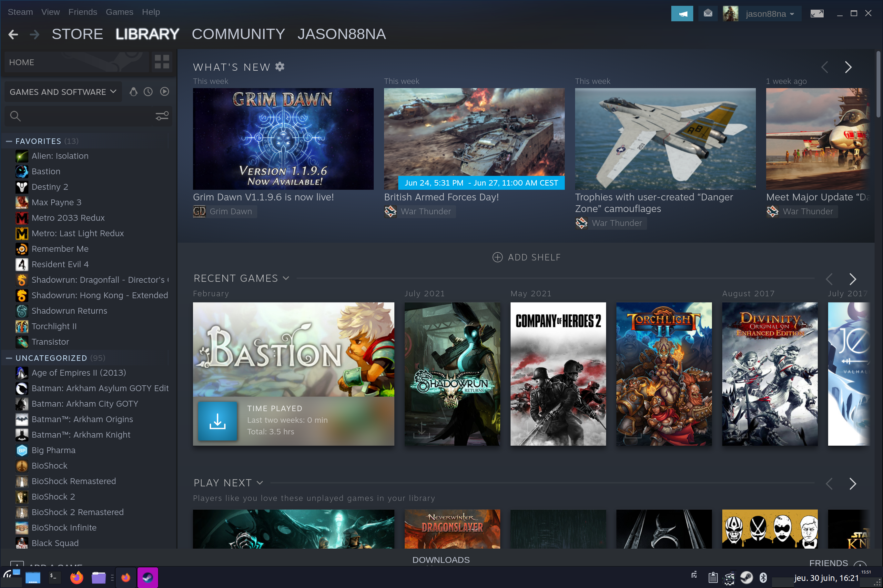Open the View menu

point(51,12)
